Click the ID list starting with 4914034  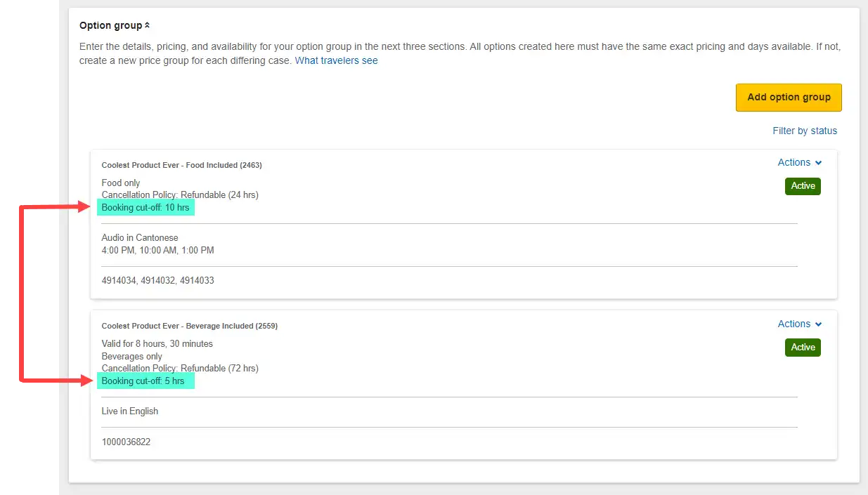[157, 280]
